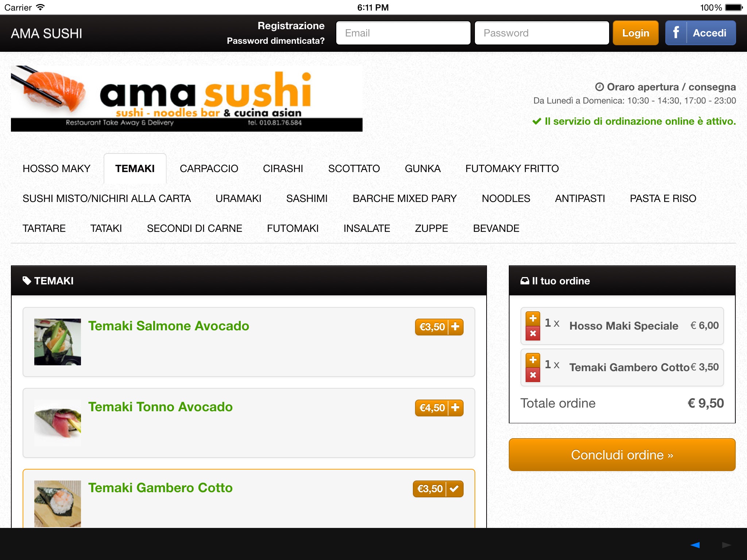The width and height of the screenshot is (747, 560).
Task: Increase Hosso Maki Speciale quantity
Action: click(533, 318)
